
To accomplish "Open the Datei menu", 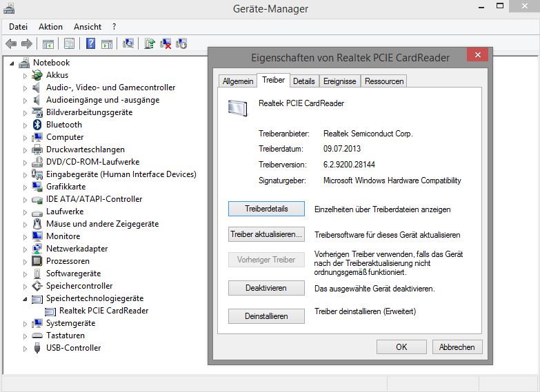I will 18,27.
